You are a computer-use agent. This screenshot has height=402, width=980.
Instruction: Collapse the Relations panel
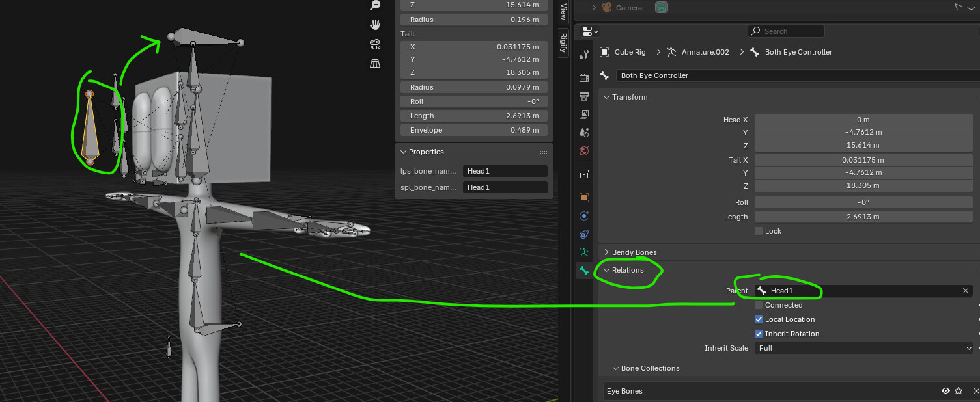coord(607,270)
